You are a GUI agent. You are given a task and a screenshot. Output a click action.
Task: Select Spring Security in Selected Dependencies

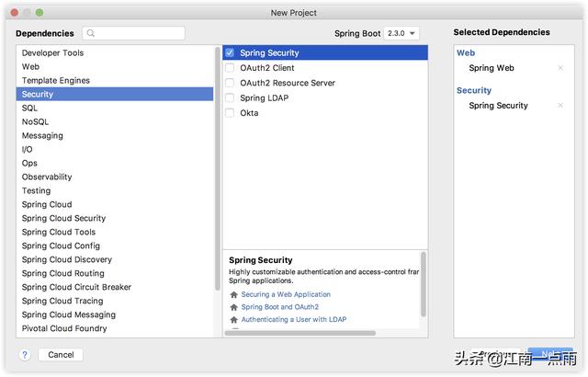click(x=498, y=106)
